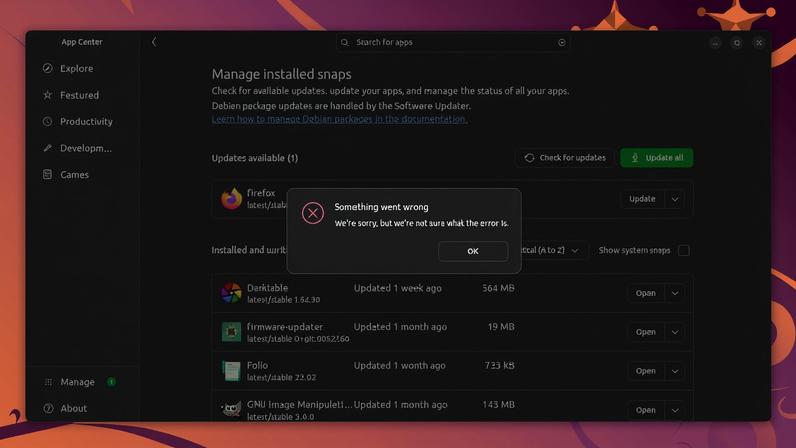Click the Development wrench icon

(47, 148)
